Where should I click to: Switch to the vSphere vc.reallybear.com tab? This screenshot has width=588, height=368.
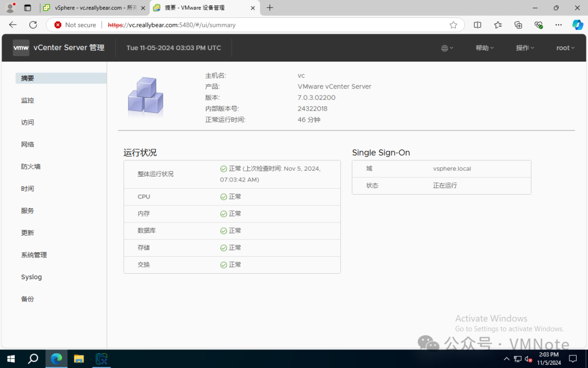tap(94, 8)
